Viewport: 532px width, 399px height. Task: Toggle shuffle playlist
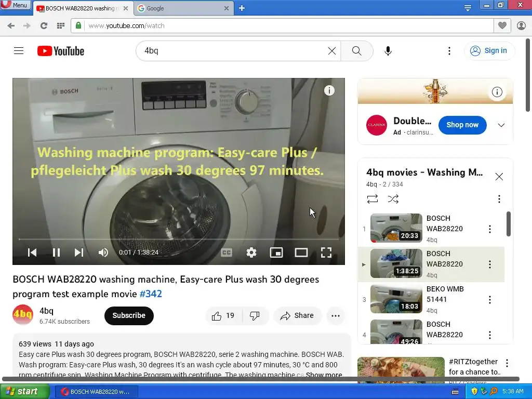(x=393, y=199)
